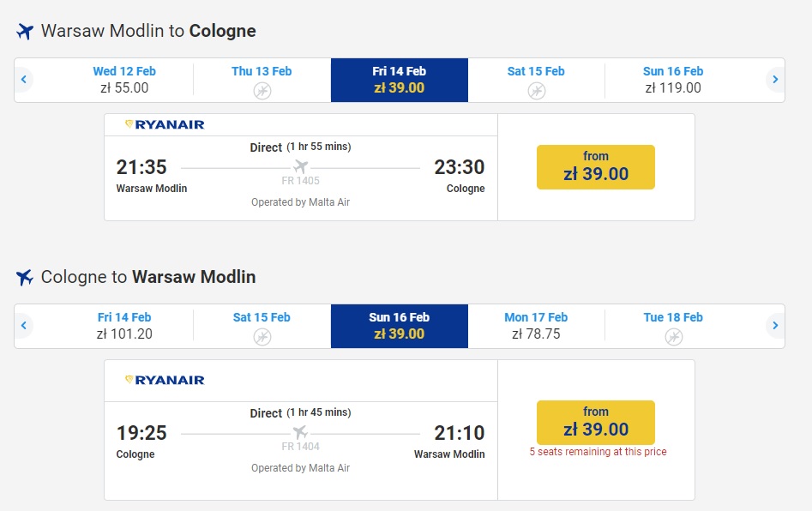Click no-flight icon under outbound Sat 15 Feb
Image resolution: width=812 pixels, height=511 pixels.
point(537,91)
